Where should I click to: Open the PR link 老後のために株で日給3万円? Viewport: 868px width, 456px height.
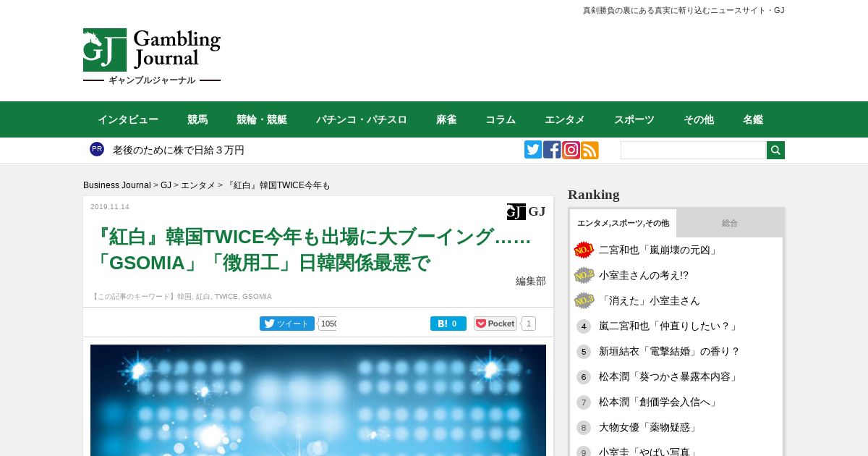pyautogui.click(x=179, y=150)
